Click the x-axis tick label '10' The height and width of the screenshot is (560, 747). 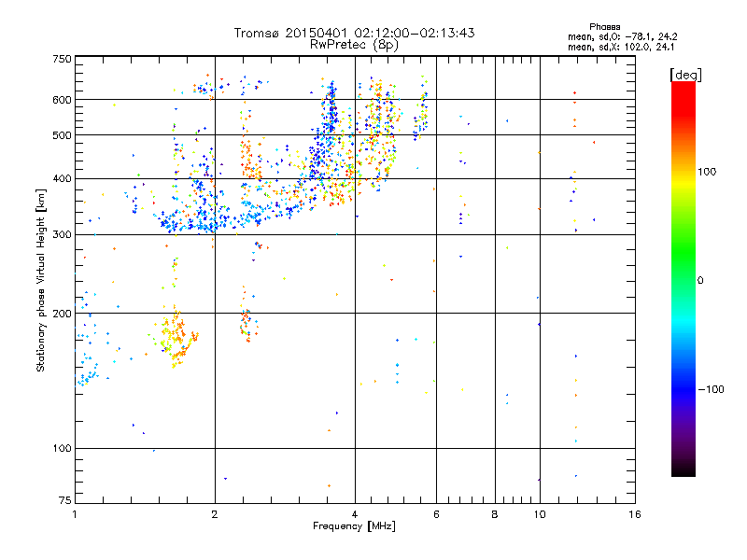coord(540,514)
